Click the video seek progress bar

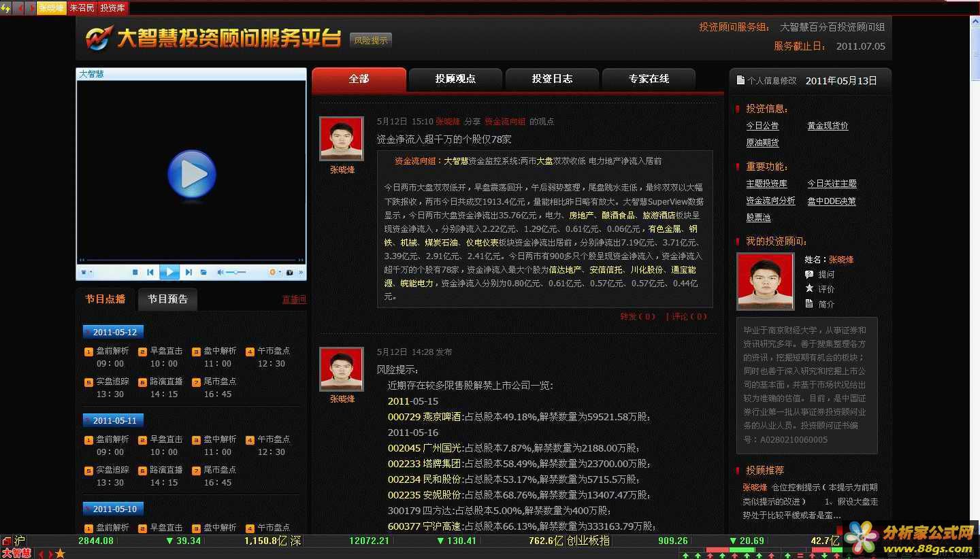point(191,260)
